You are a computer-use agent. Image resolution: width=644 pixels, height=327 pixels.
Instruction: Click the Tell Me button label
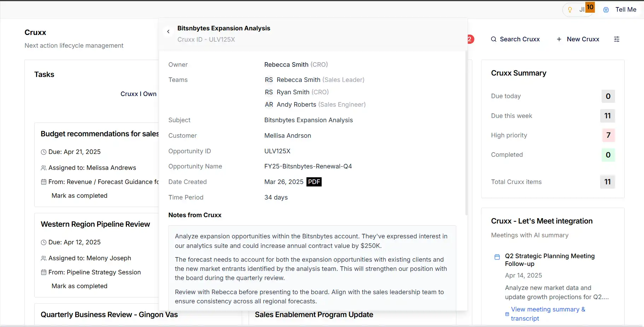click(x=626, y=10)
